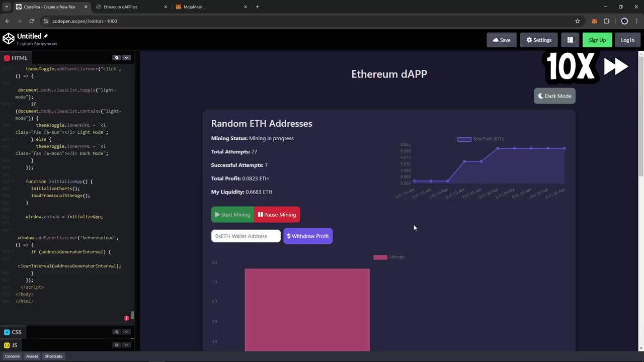Toggle Total Profit (ETH) chart legend
Screen dimensions: 644x362
(x=480, y=139)
